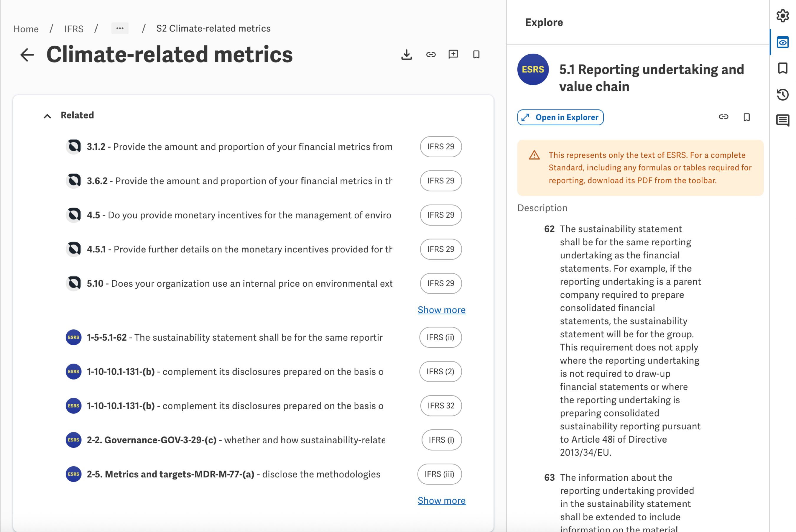Open bookmarks from the right sidebar
Image resolution: width=796 pixels, height=532 pixels.
782,68
